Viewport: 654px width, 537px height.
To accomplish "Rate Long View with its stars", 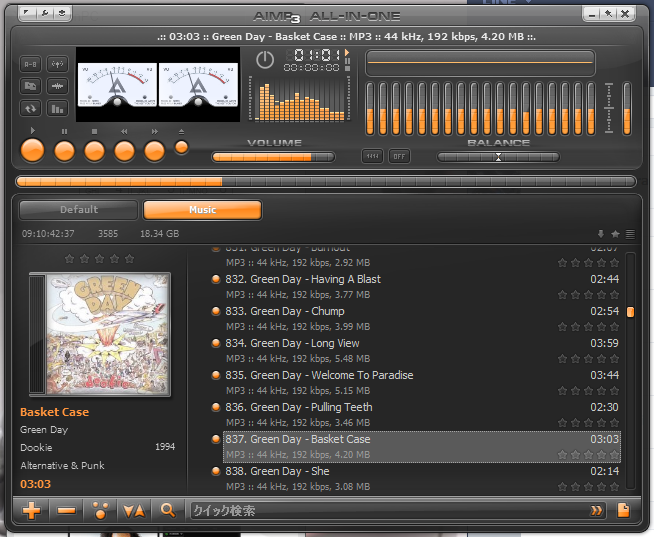I will pos(589,359).
